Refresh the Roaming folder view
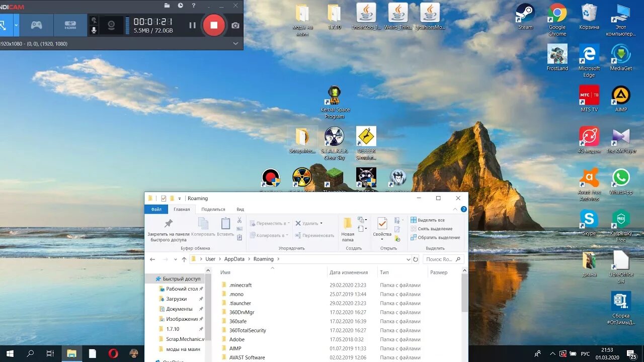The height and width of the screenshot is (362, 644). tap(416, 259)
